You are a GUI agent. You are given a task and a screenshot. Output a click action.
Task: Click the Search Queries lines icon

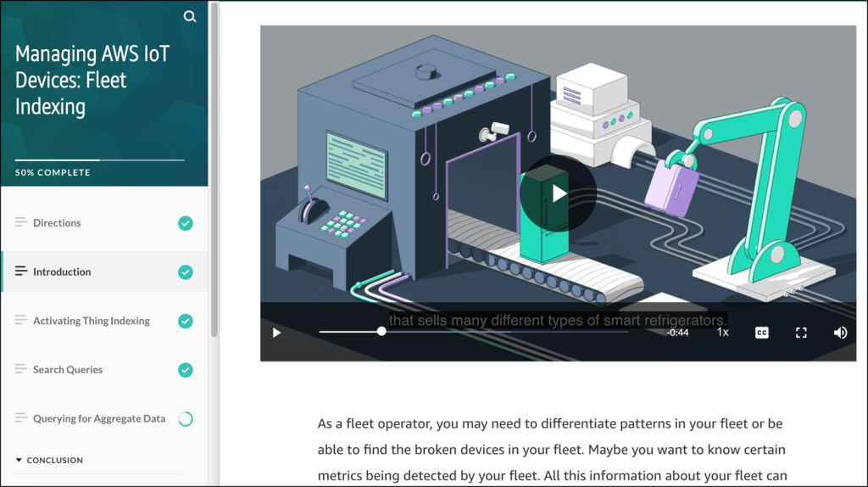coord(21,368)
